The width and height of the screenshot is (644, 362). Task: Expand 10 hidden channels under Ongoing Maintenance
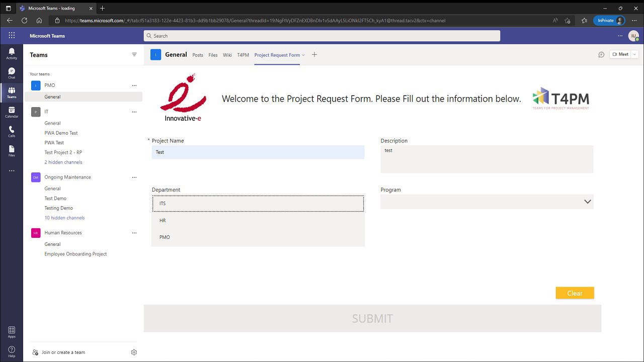[64, 218]
